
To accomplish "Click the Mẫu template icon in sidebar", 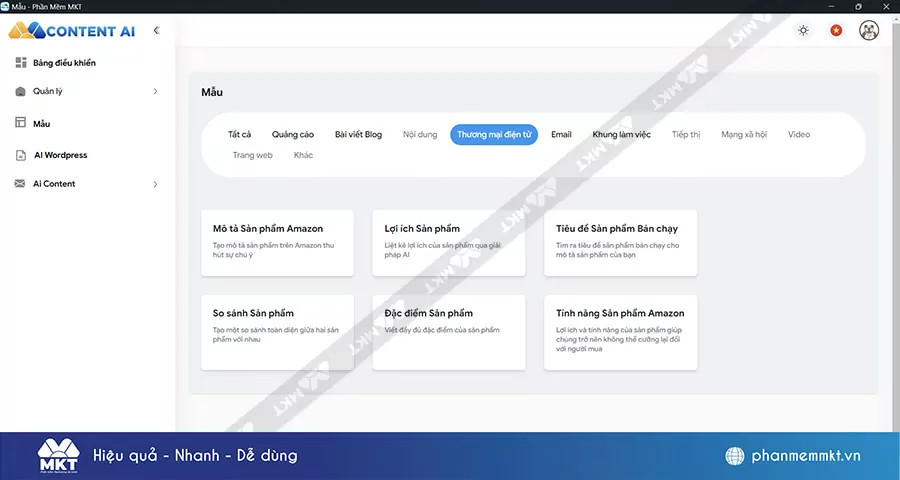I will pos(21,123).
